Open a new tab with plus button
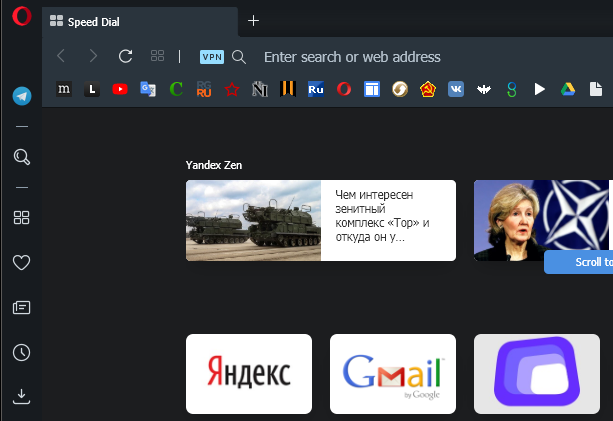The height and width of the screenshot is (421, 613). 253,21
